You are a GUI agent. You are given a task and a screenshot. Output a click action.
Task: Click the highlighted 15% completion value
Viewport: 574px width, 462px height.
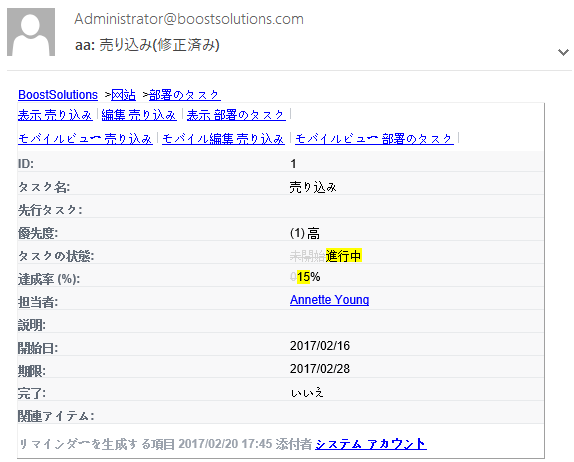[x=309, y=277]
